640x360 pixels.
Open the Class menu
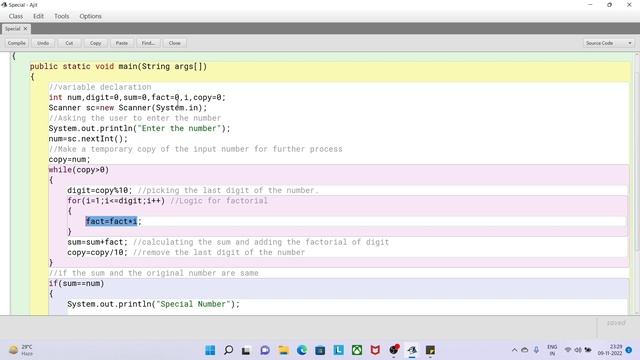tap(16, 16)
